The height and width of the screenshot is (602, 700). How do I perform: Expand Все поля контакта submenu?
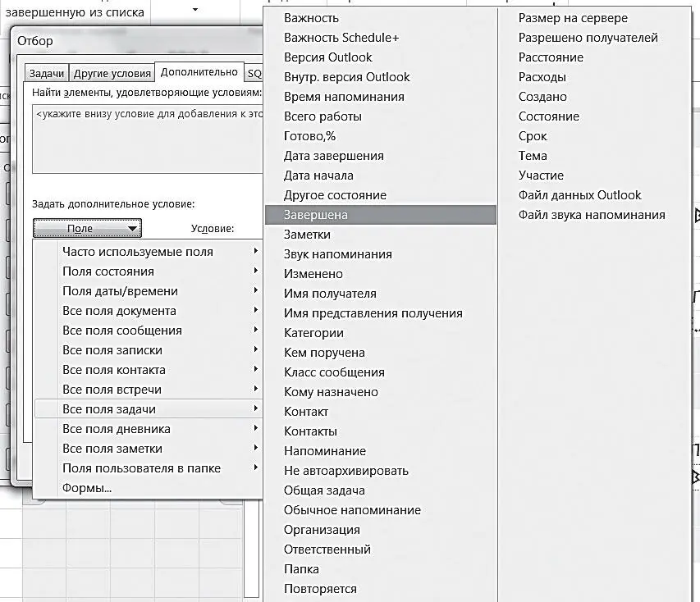tap(149, 370)
